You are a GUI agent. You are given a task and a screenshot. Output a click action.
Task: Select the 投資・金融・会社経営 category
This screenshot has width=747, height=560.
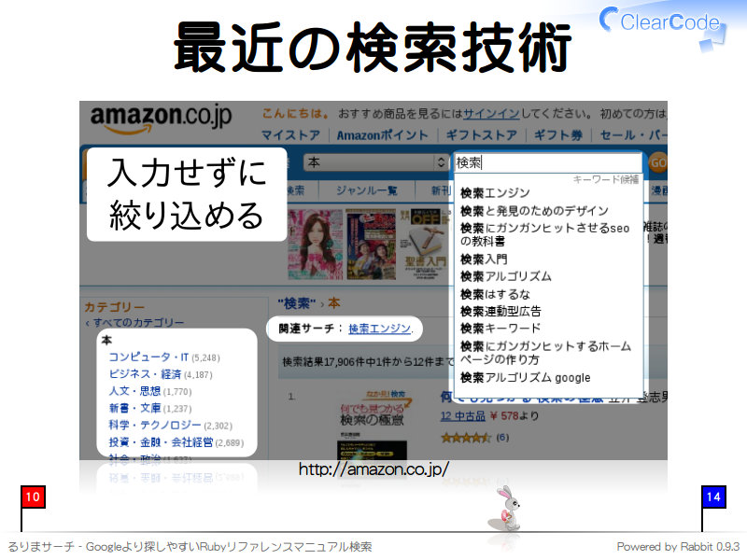[x=161, y=442]
